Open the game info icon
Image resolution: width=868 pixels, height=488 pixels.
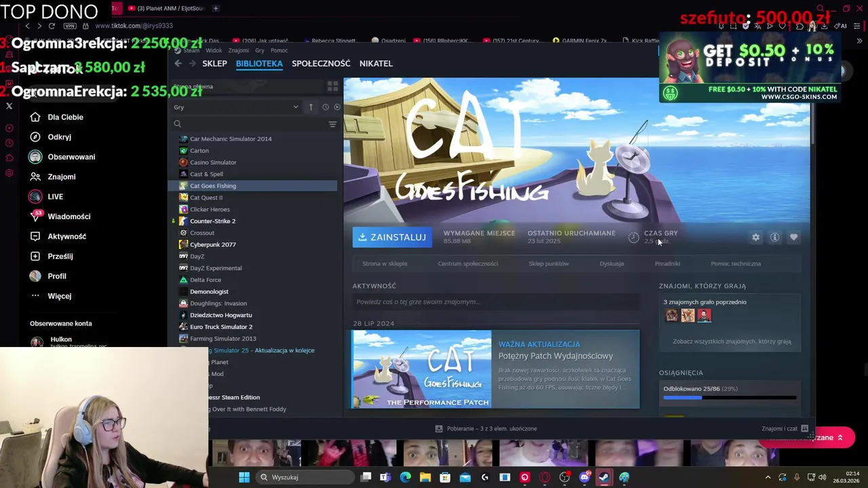pyautogui.click(x=774, y=237)
